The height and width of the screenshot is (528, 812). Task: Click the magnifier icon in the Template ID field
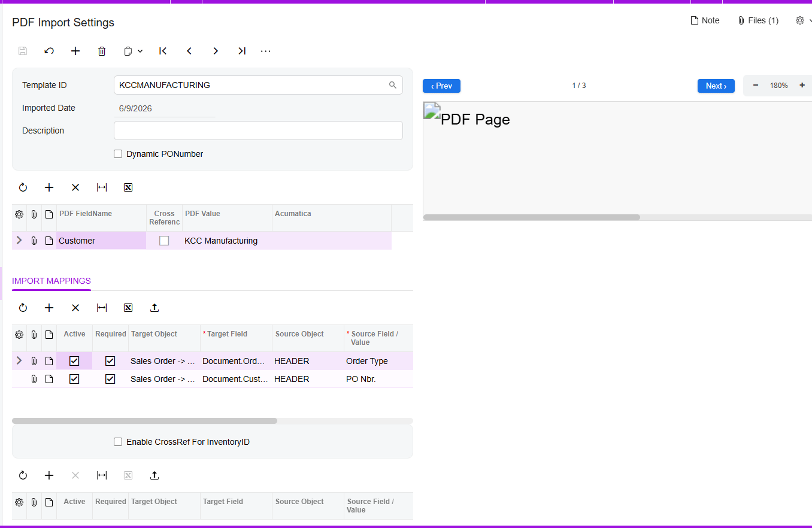pyautogui.click(x=393, y=85)
